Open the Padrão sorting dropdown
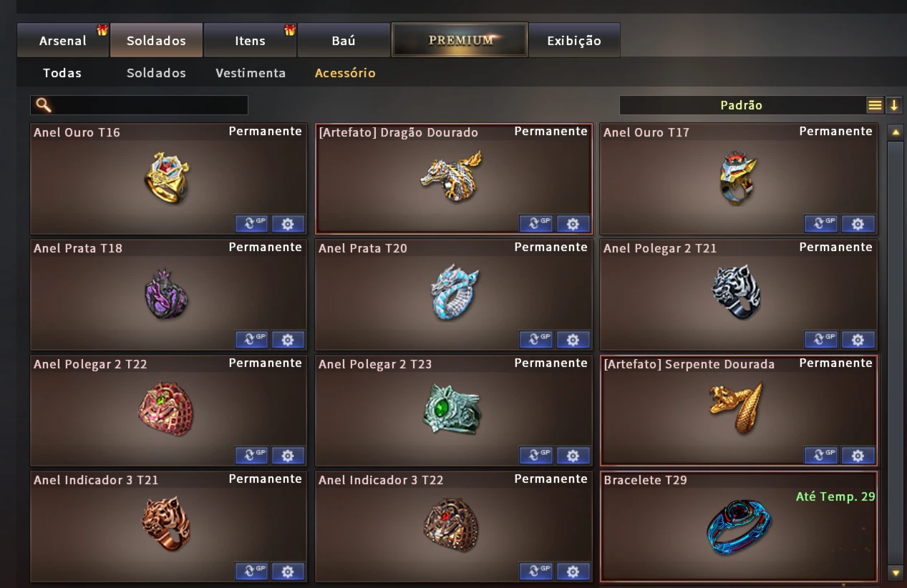The height and width of the screenshot is (588, 907). [742, 105]
